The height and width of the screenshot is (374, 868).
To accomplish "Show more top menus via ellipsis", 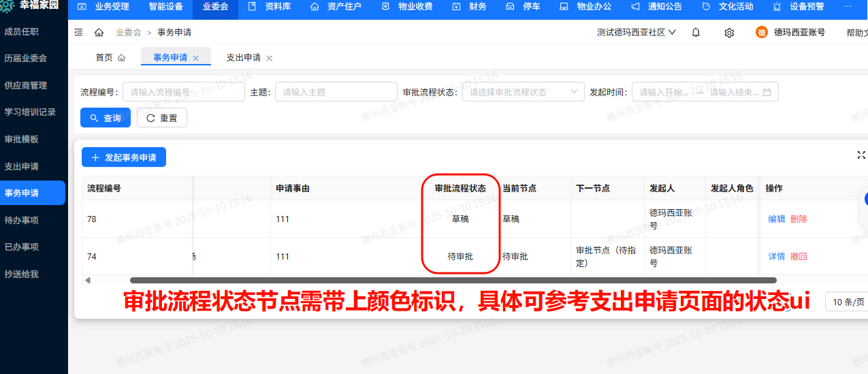I will (848, 7).
